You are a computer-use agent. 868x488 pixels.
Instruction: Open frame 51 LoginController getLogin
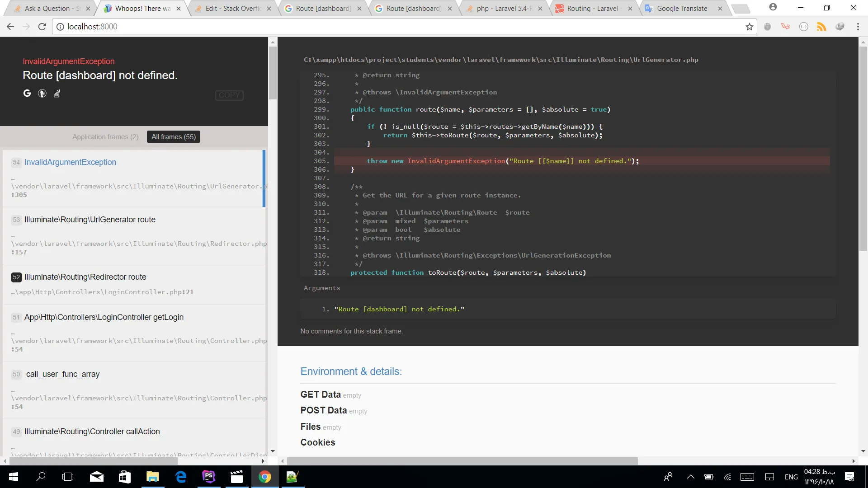(104, 317)
